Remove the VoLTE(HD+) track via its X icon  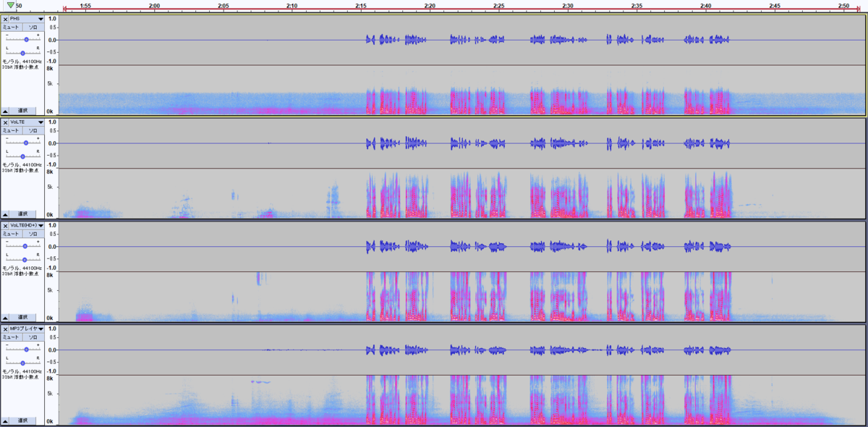[5, 226]
